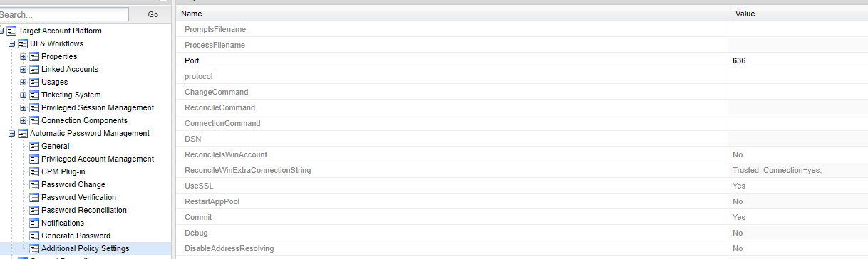Click the Value column header
Viewport: 868px width, 259px height.
coord(798,14)
